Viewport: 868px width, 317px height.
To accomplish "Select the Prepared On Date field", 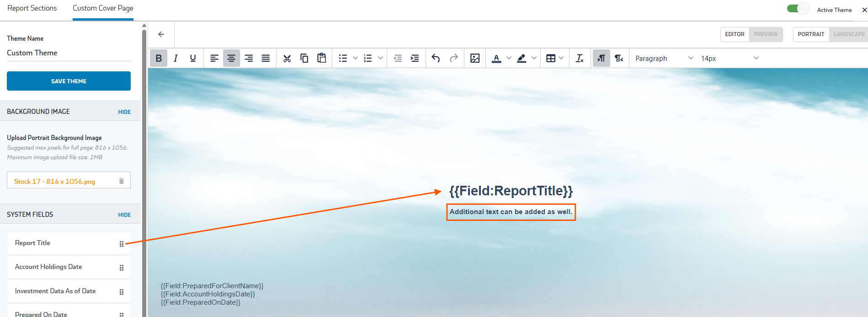I will (69, 311).
